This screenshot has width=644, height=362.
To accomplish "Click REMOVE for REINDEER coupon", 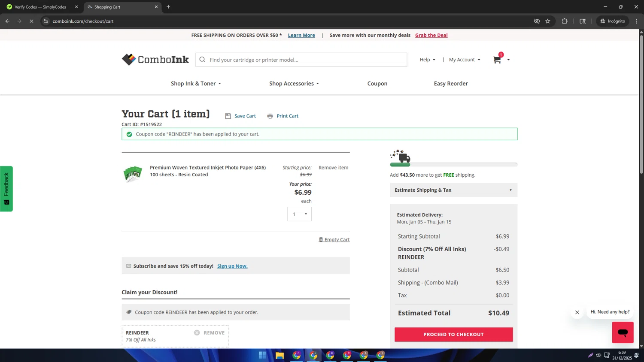I will [x=214, y=333].
